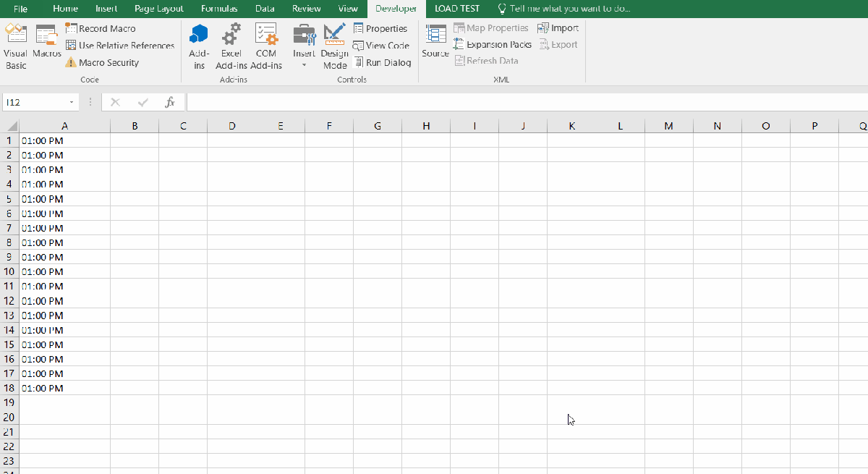868x474 pixels.
Task: Select row 10 header
Action: (9, 271)
